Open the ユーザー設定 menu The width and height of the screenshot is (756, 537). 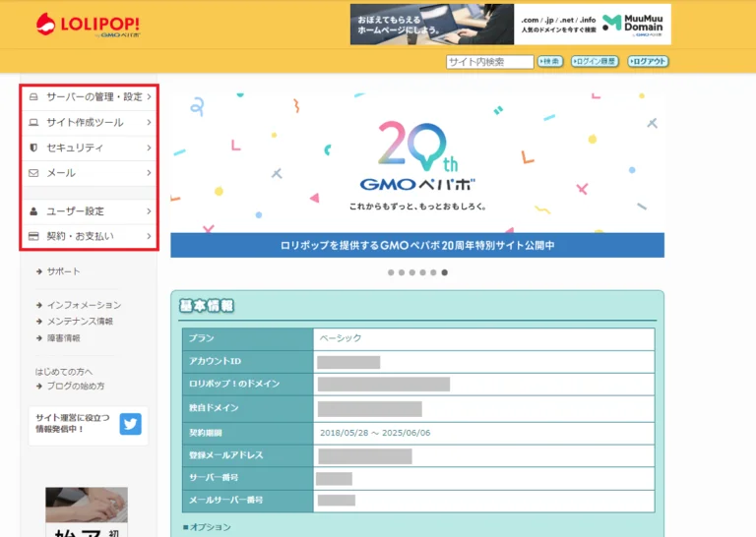tap(90, 210)
